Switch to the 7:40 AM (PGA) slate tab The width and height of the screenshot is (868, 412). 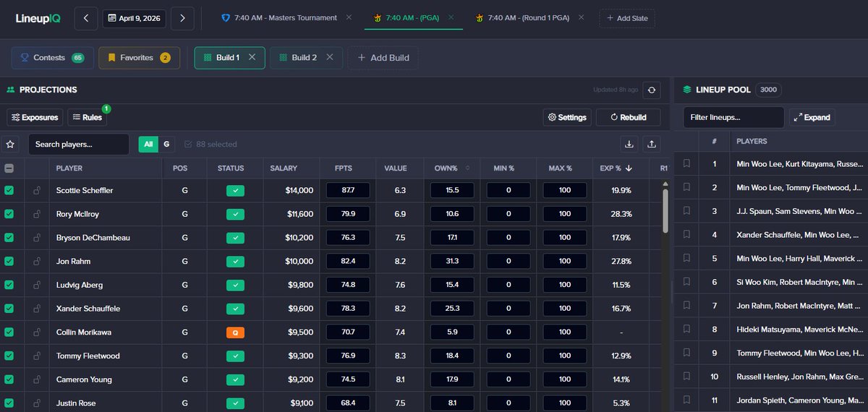point(407,17)
